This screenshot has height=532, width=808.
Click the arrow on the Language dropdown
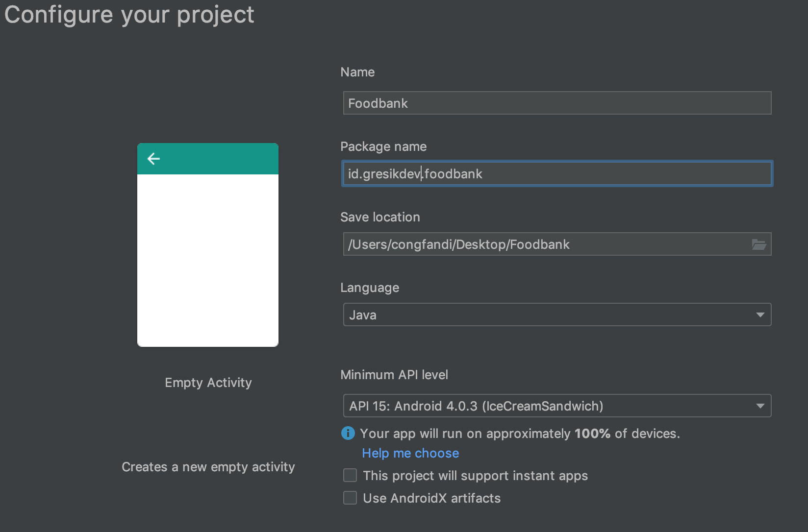(x=760, y=315)
